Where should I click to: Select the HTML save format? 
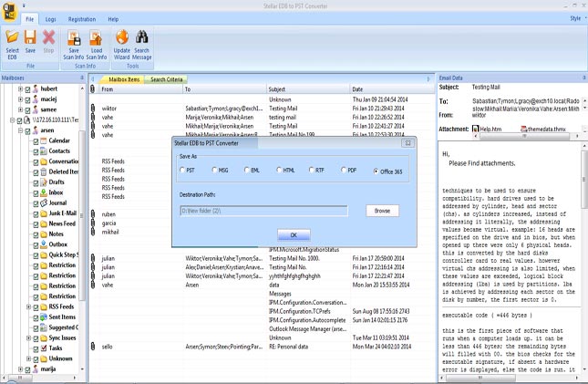pos(279,170)
